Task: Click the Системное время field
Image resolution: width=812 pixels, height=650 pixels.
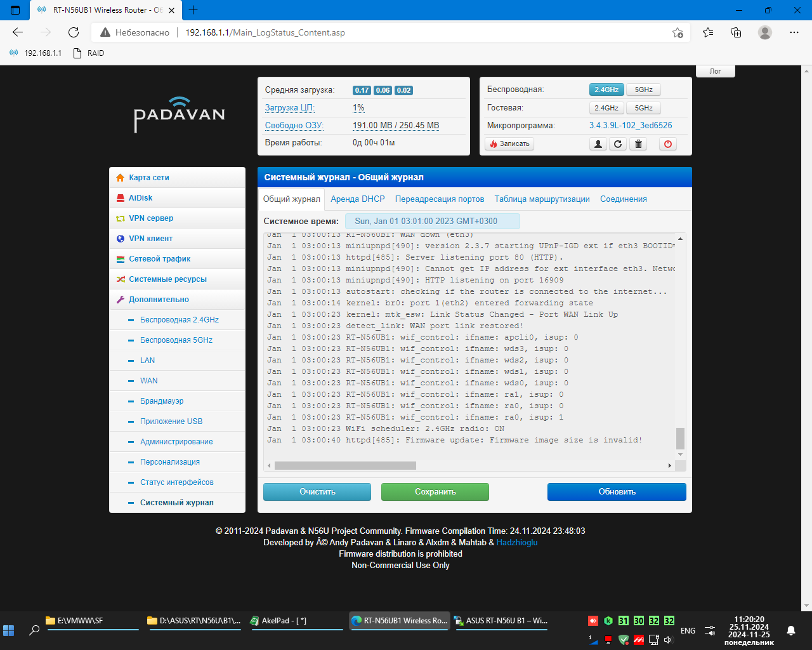Action: (x=432, y=221)
